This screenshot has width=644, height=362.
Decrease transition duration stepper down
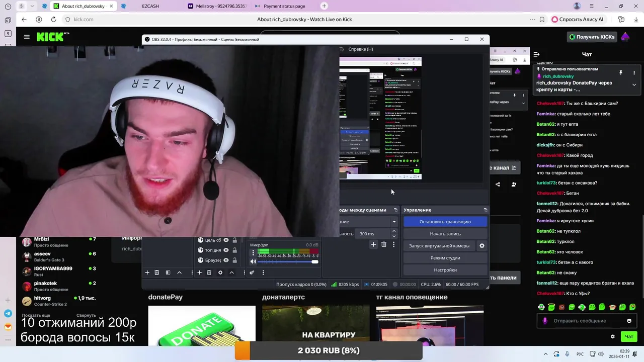(x=393, y=236)
